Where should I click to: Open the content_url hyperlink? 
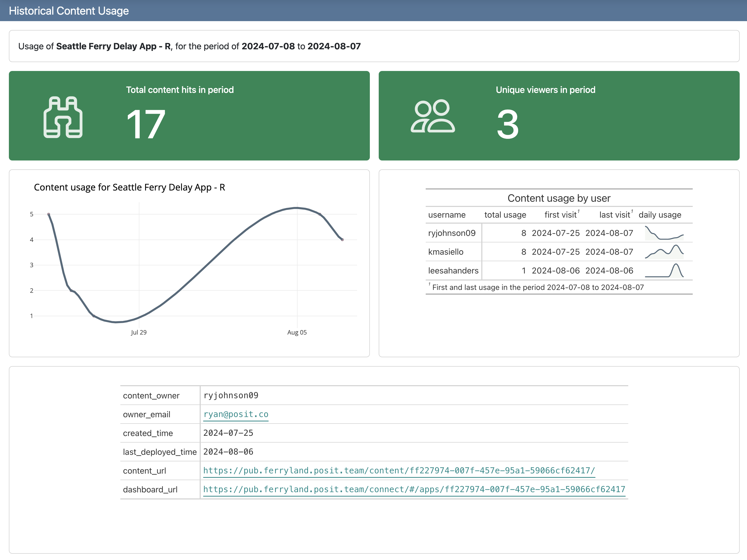(399, 470)
